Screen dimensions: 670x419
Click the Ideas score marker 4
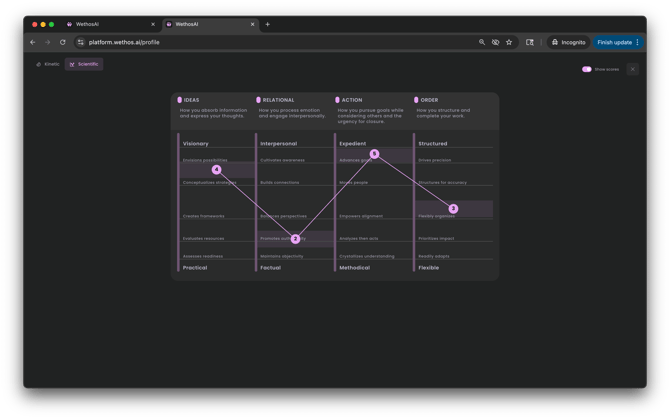[216, 170]
